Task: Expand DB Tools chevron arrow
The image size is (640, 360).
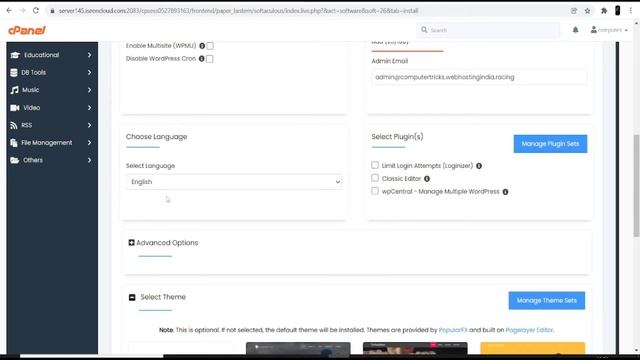Action: (x=89, y=73)
